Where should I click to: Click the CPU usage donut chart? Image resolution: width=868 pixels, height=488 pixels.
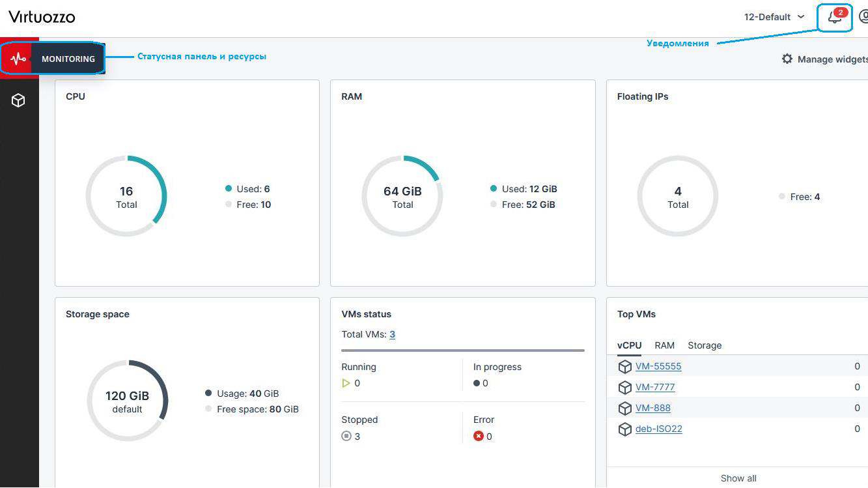(x=126, y=196)
